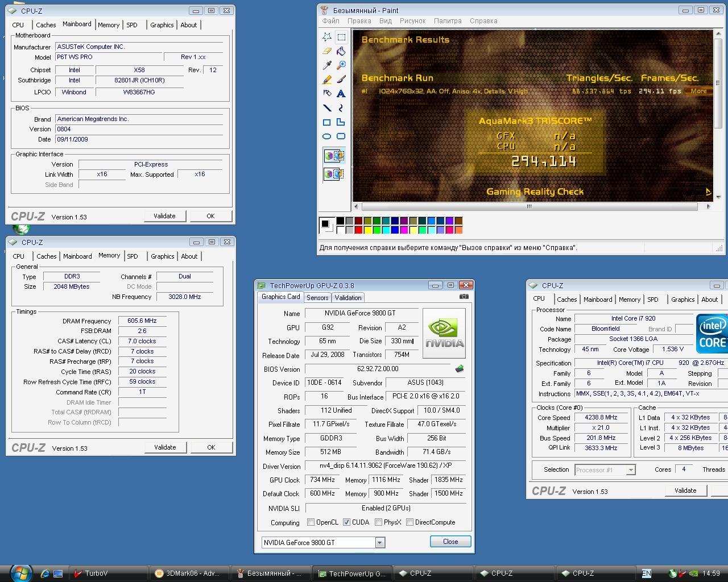Switch to Validation tab in GPU-Z

point(348,298)
